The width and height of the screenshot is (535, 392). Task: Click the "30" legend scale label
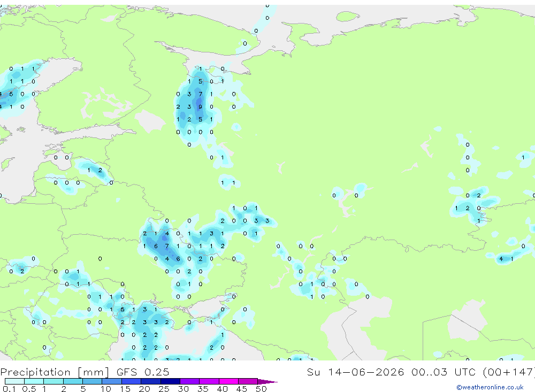[184, 389]
